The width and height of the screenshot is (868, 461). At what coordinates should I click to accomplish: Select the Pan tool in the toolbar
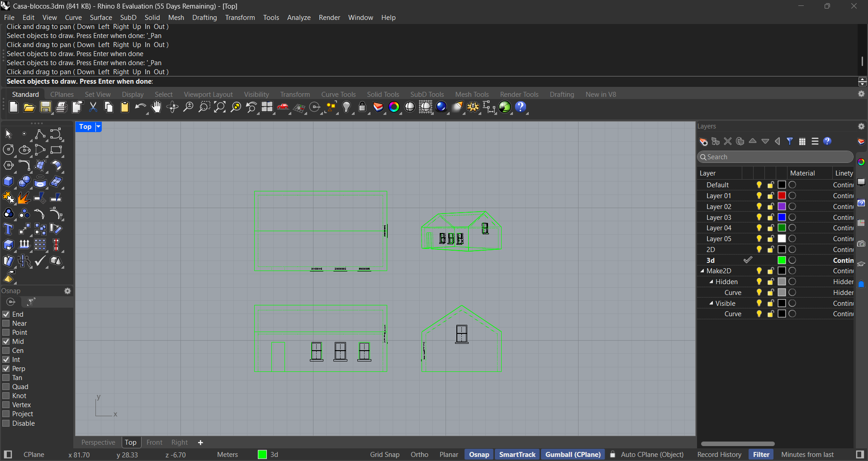(x=156, y=108)
